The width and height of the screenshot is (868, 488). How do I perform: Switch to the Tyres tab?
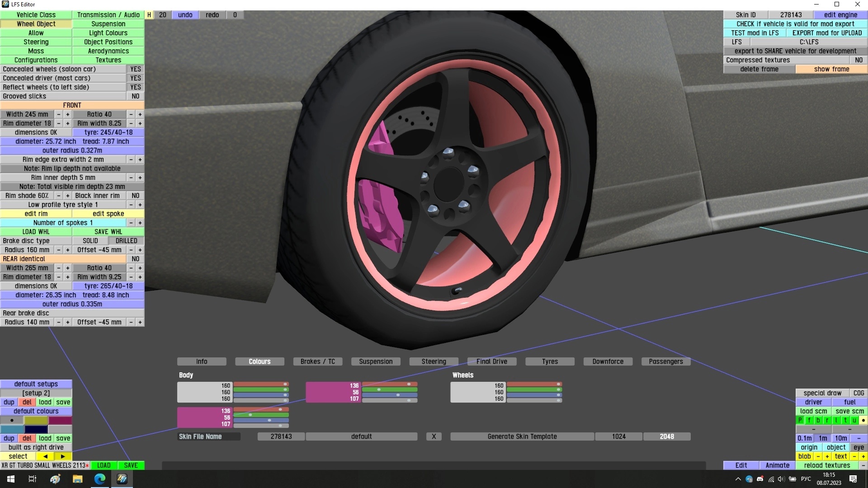tap(550, 361)
